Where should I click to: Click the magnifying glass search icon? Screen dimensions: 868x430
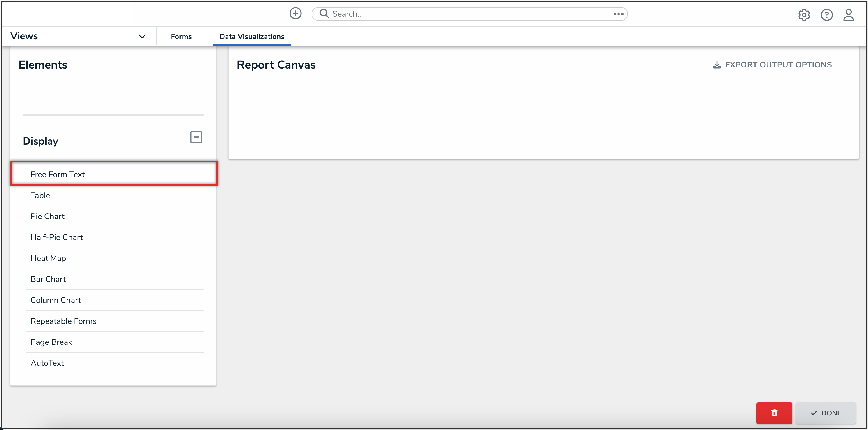(x=324, y=13)
